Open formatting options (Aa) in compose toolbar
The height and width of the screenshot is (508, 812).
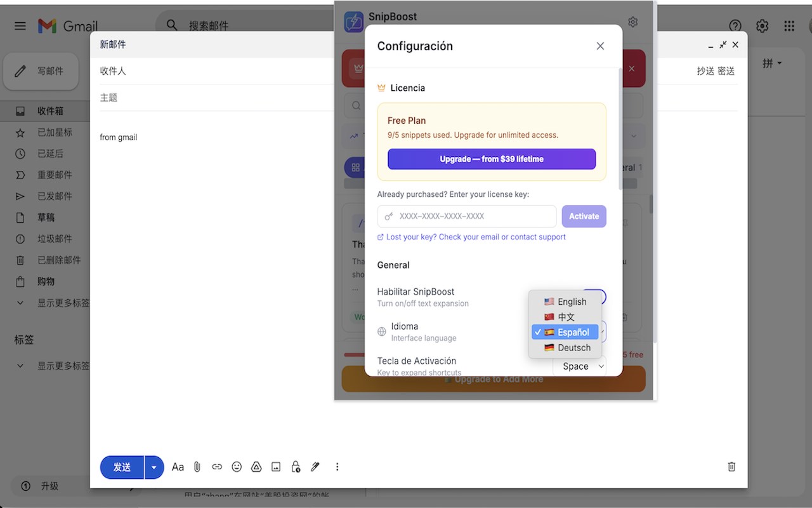click(178, 467)
